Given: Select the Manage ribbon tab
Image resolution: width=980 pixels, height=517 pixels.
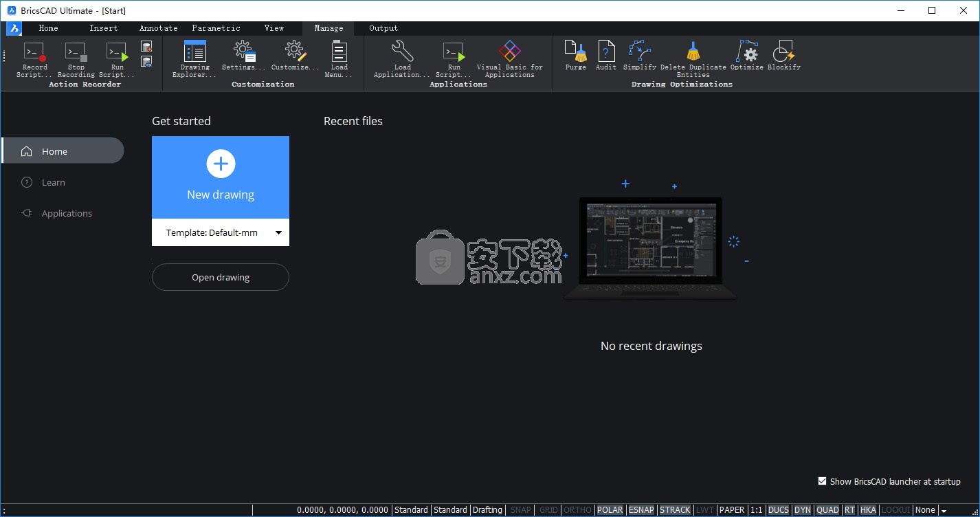Looking at the screenshot, I should point(328,28).
